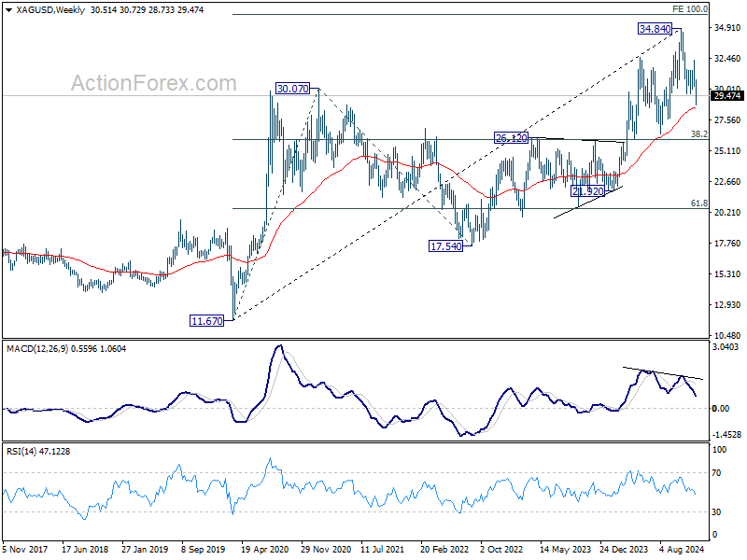This screenshot has width=747, height=560.
Task: Click the 25.110 price axis value
Action: (727, 151)
